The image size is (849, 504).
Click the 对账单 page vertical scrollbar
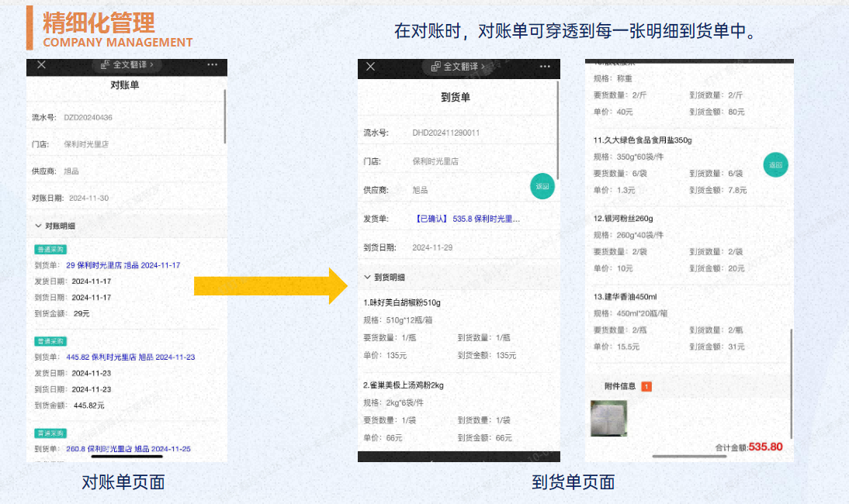(x=225, y=116)
